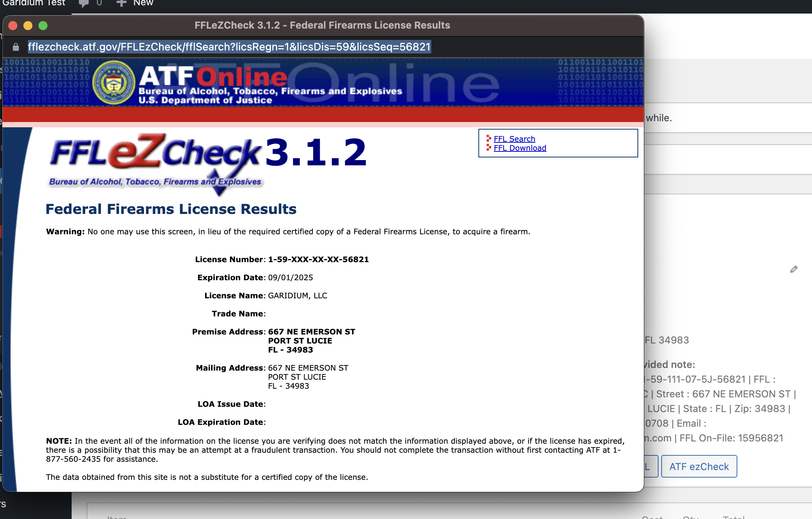Click the lock icon beside the URL
The height and width of the screenshot is (519, 812).
(x=15, y=47)
